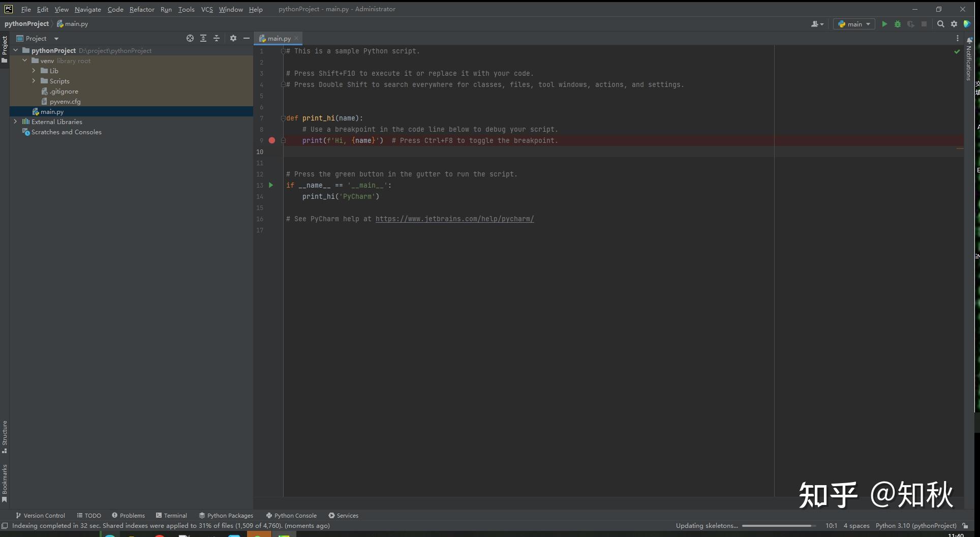Collapse all items in Project panel
This screenshot has width=980, height=537.
pos(217,38)
